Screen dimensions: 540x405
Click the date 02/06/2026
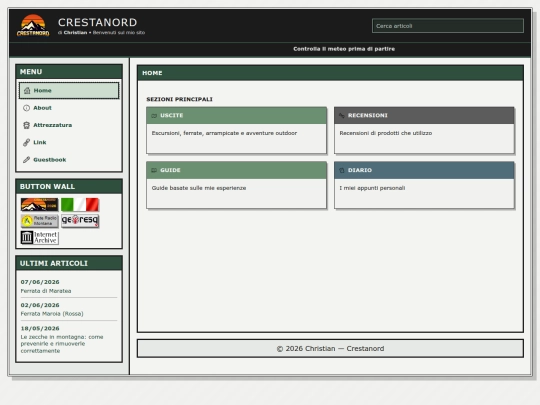(40, 305)
